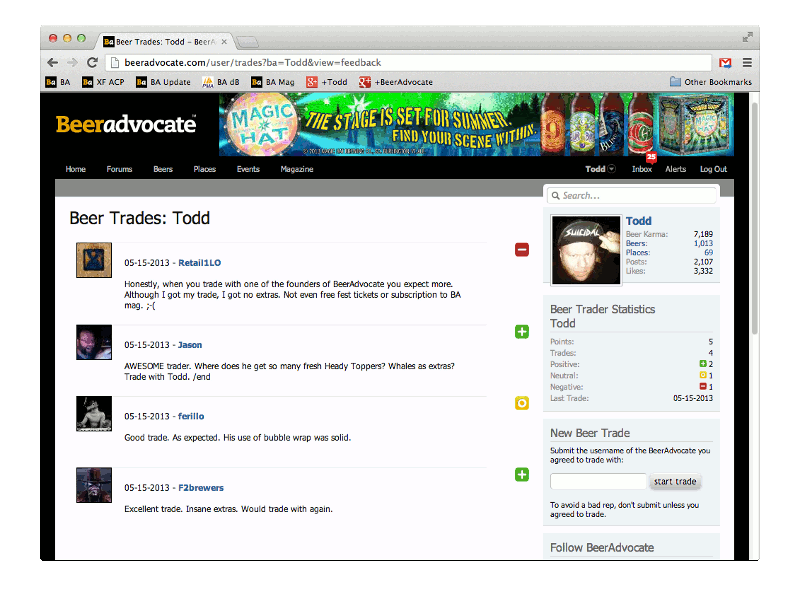Click the Places count link 69
Image resolution: width=800 pixels, height=616 pixels.
[709, 253]
